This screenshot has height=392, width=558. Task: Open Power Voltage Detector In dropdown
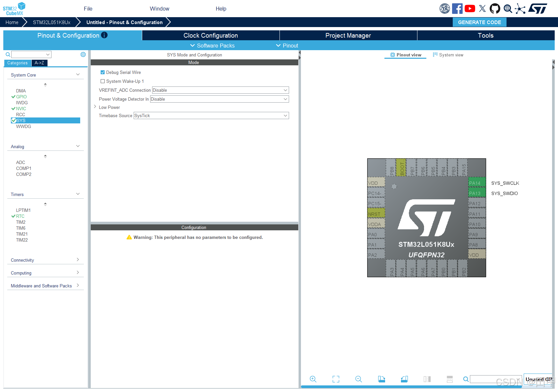point(219,99)
